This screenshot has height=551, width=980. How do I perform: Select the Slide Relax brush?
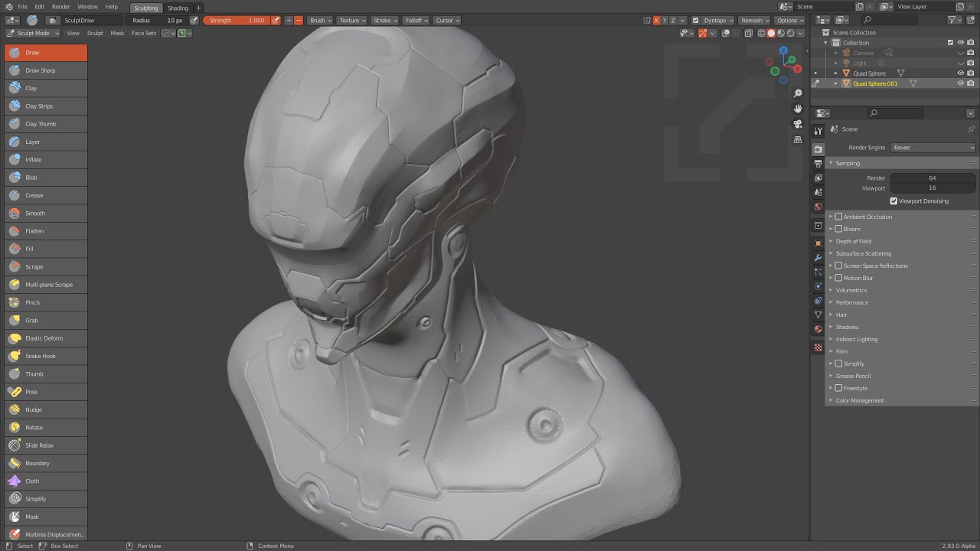[45, 445]
